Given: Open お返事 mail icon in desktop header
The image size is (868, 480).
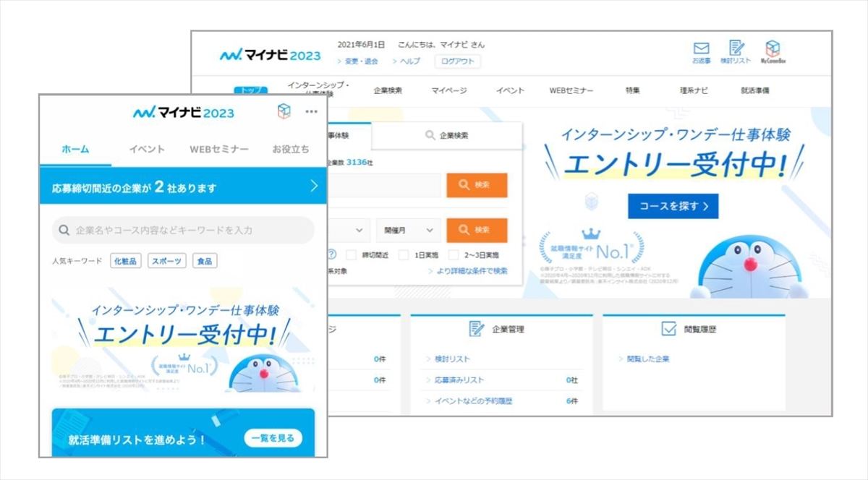Looking at the screenshot, I should point(701,53).
